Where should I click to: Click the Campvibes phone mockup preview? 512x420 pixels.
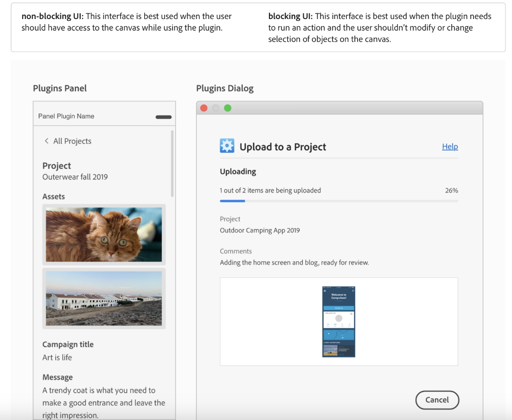tap(339, 321)
